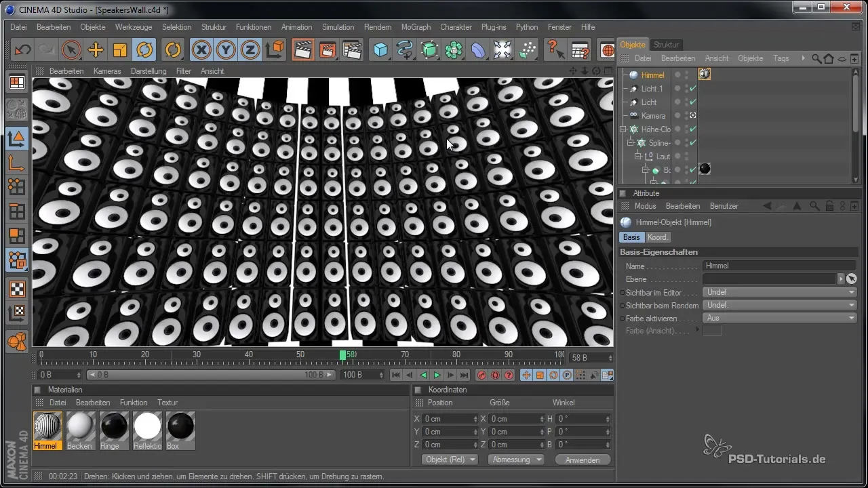Click the autokeying button
This screenshot has width=868, height=488.
[496, 375]
